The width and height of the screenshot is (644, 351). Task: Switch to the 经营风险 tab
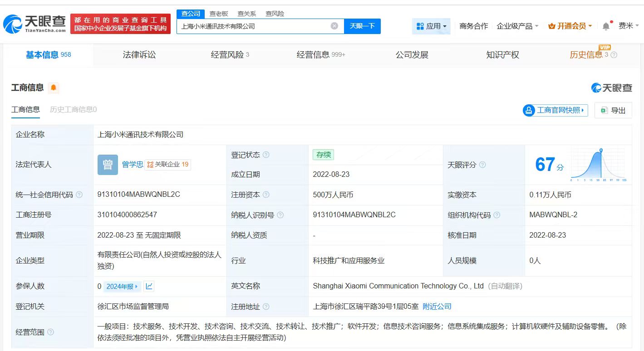(x=230, y=55)
